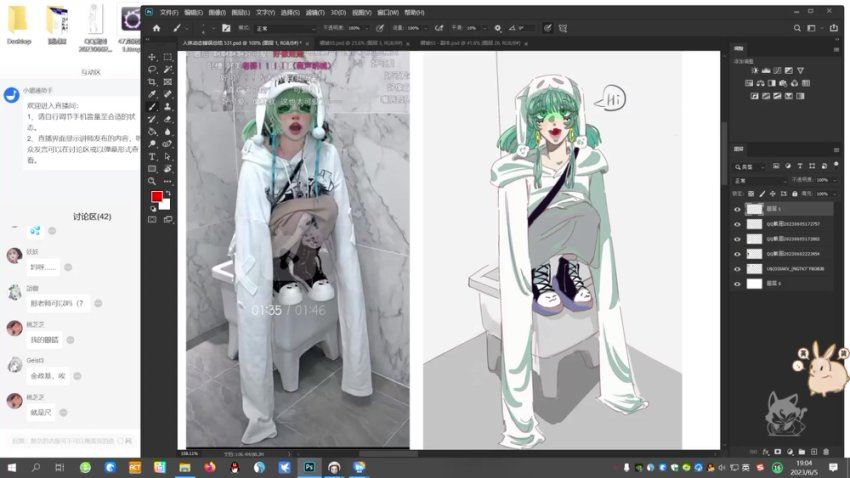This screenshot has width=850, height=478.
Task: Hide the bottom white layer
Action: [x=737, y=283]
